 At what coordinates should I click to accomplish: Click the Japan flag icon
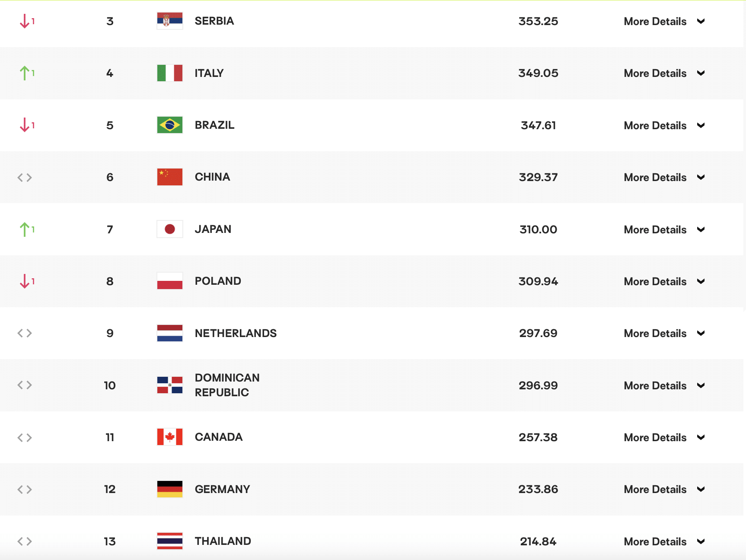[170, 229]
